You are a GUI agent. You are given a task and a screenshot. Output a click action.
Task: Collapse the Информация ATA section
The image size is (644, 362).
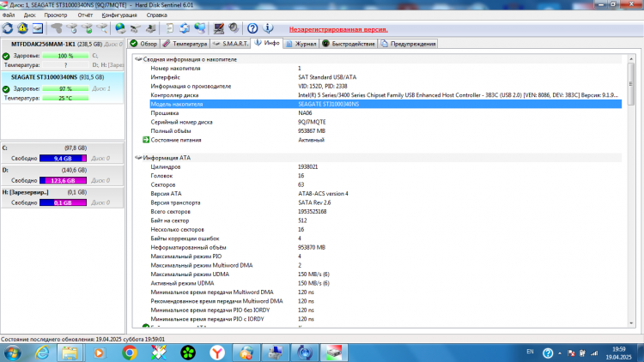click(x=138, y=158)
